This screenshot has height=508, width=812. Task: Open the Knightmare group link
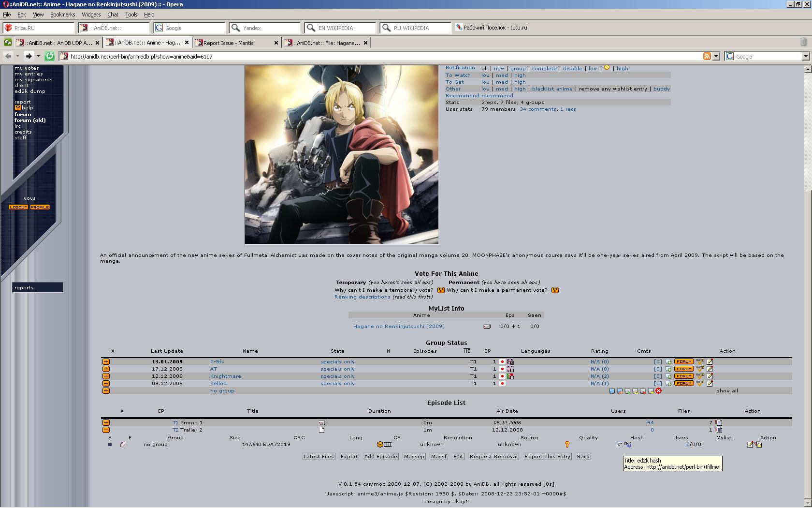(x=225, y=376)
